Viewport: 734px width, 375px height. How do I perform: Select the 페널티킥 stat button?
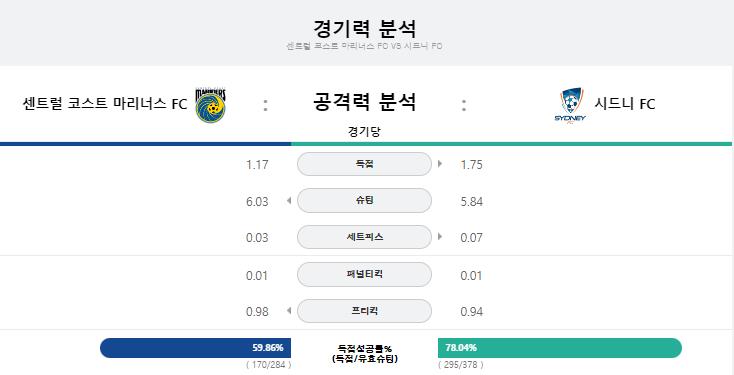[364, 274]
